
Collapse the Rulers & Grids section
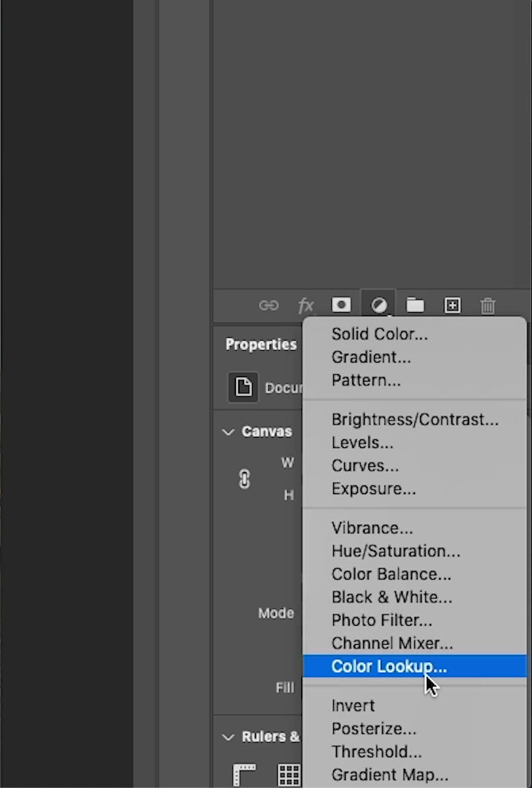click(228, 737)
